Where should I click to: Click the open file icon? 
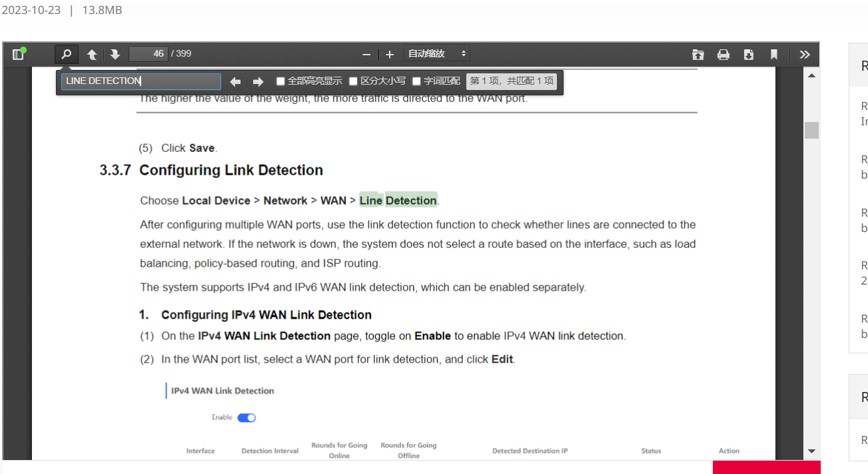697,54
